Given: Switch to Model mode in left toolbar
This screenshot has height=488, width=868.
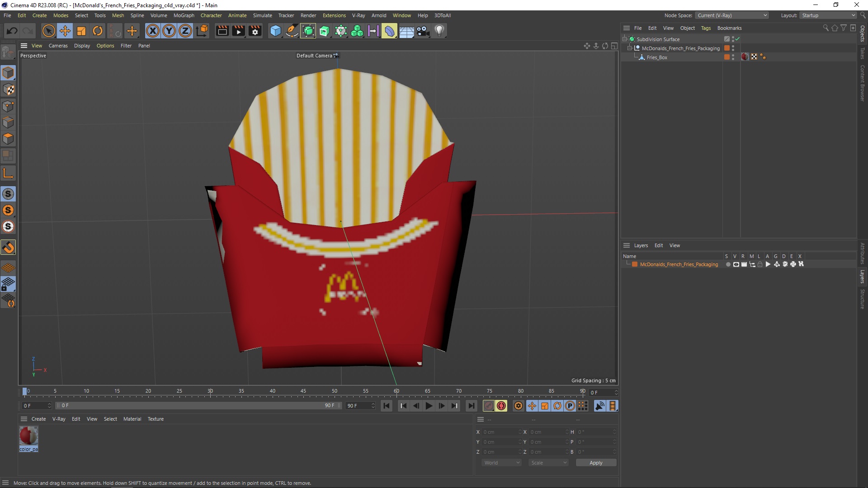Looking at the screenshot, I should coord(8,72).
